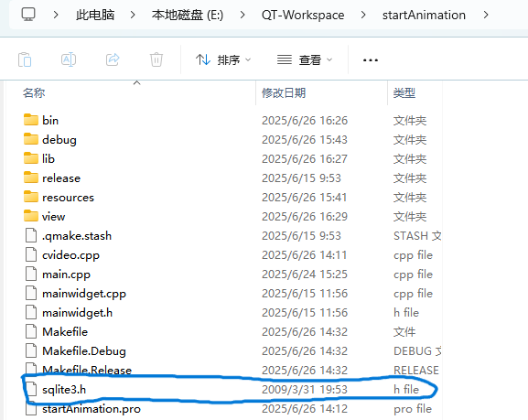The height and width of the screenshot is (420, 528).
Task: Select the file name .qmake.stash
Action: coord(77,236)
